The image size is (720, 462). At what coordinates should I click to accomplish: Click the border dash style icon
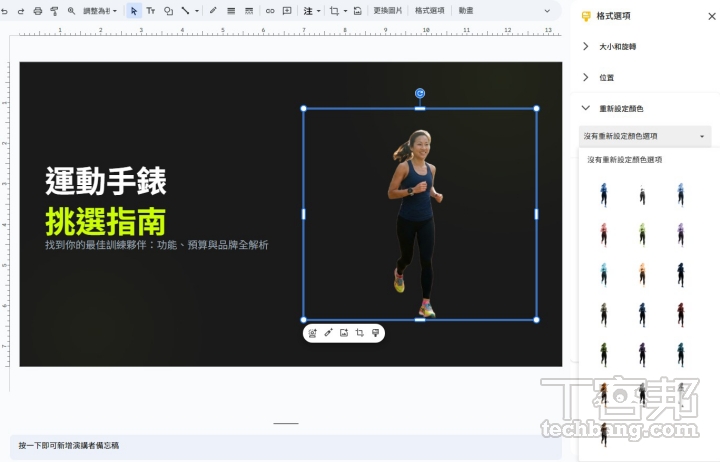coord(249,11)
